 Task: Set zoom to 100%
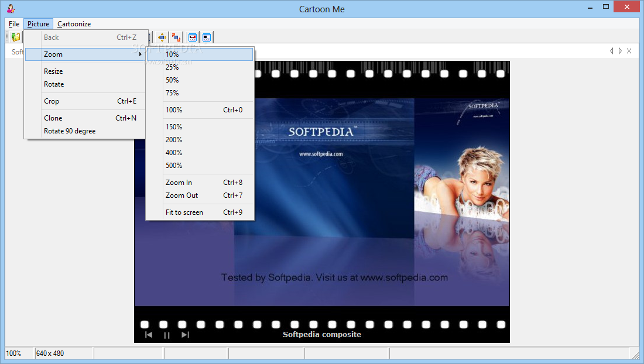pos(200,110)
